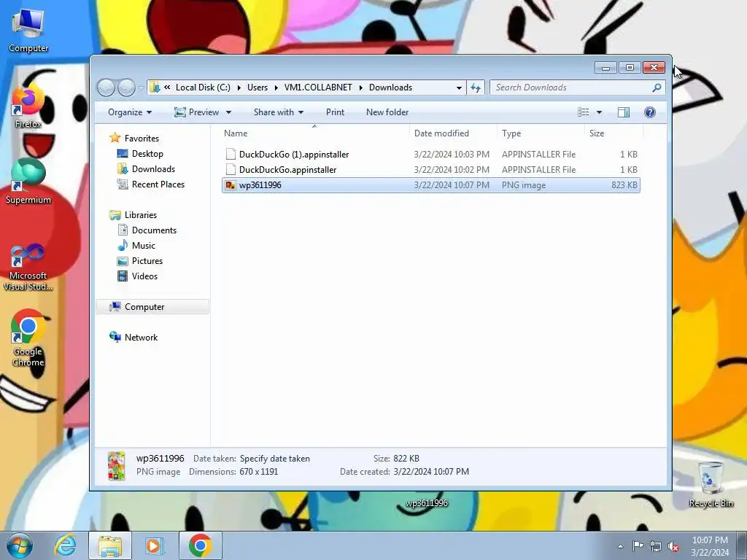747x560 pixels.
Task: Open Microsoft Visual Studio desktop shortcut
Action: point(28,268)
